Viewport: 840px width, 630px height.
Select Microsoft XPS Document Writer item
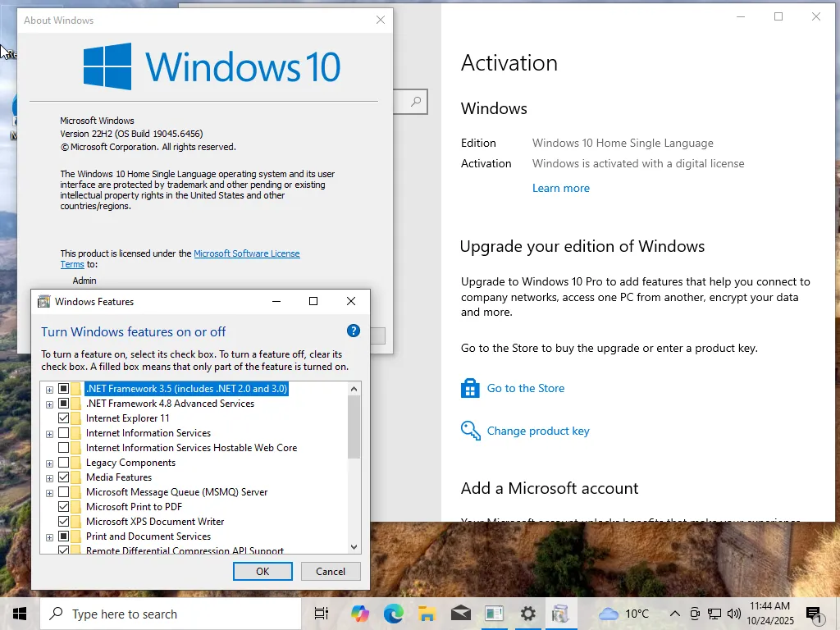click(155, 521)
